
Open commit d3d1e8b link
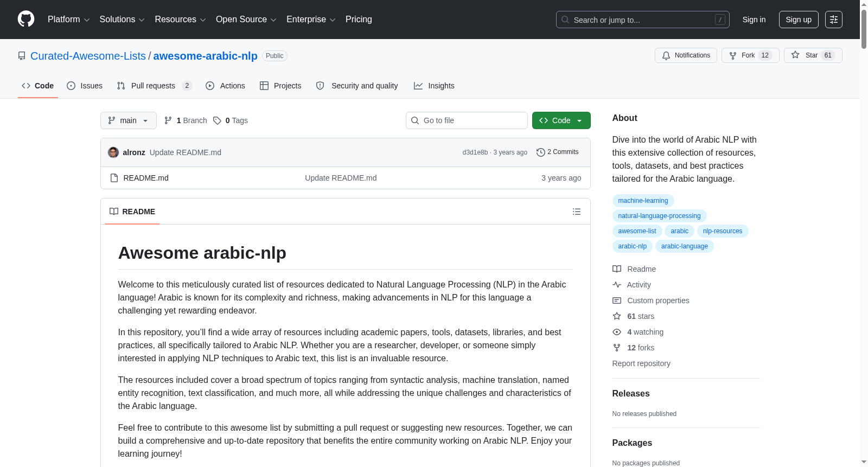pos(475,152)
